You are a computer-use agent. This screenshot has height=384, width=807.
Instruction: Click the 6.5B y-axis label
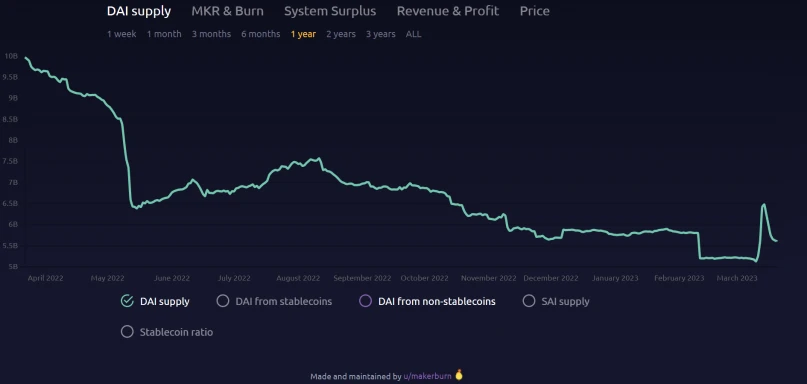click(x=10, y=203)
